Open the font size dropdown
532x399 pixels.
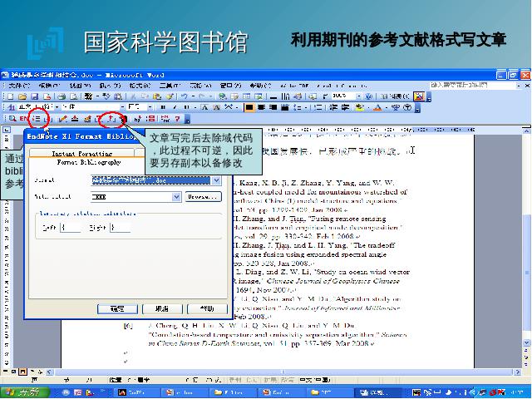pyautogui.click(x=150, y=107)
